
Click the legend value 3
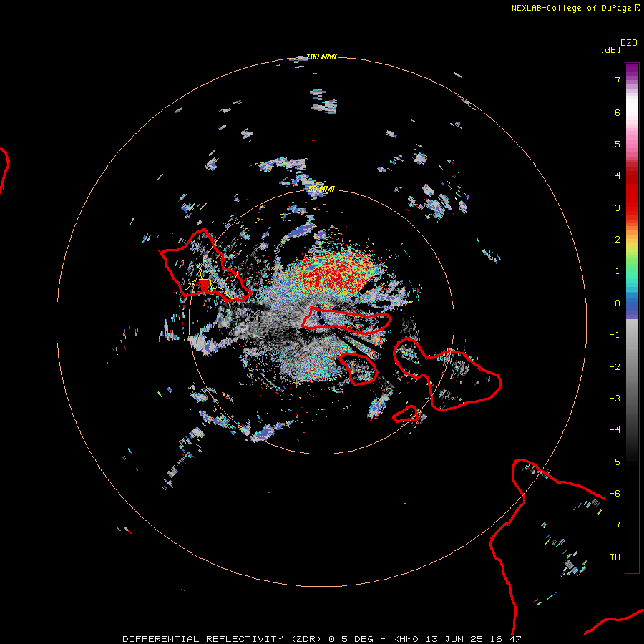[x=618, y=208]
